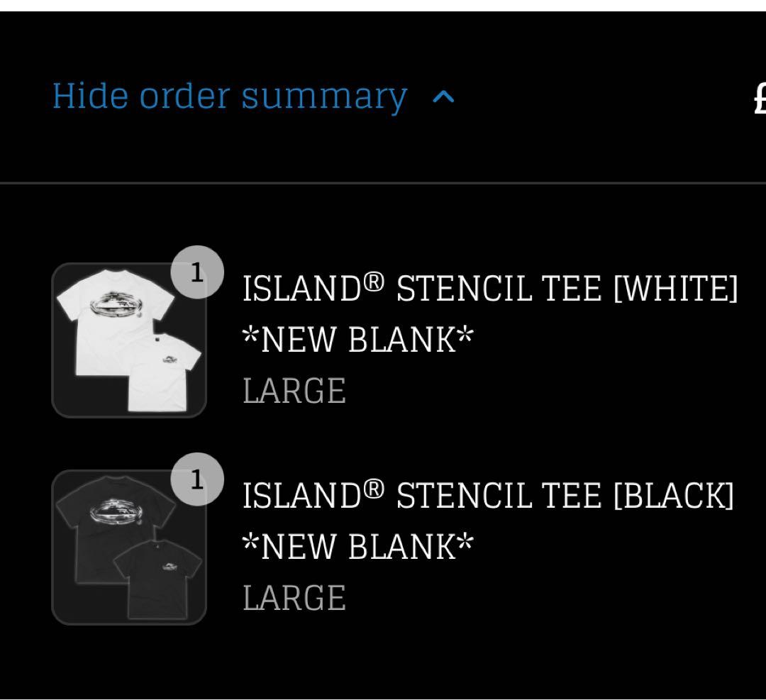Open the black stencil tee thumbnail

pos(129,548)
